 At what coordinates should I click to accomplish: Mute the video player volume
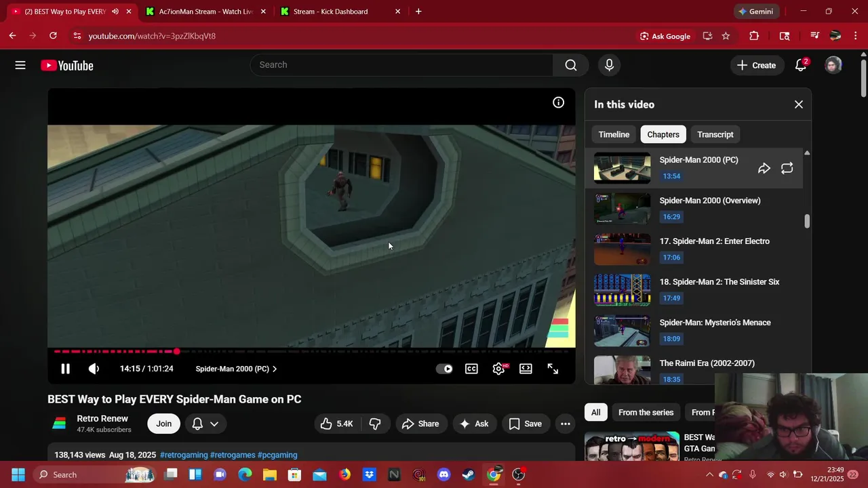click(94, 369)
